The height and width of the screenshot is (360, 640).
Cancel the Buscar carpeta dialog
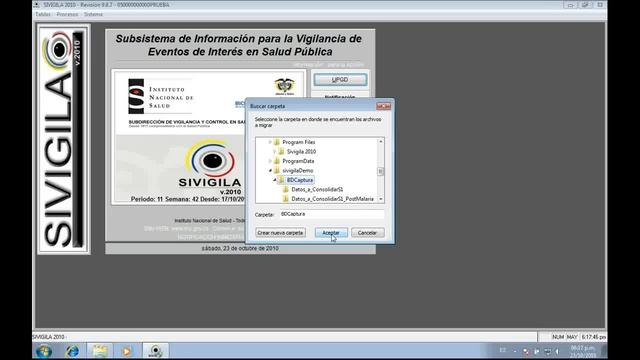click(367, 233)
